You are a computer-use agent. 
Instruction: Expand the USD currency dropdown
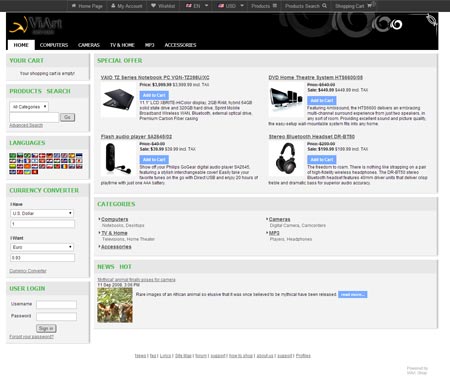pyautogui.click(x=231, y=6)
